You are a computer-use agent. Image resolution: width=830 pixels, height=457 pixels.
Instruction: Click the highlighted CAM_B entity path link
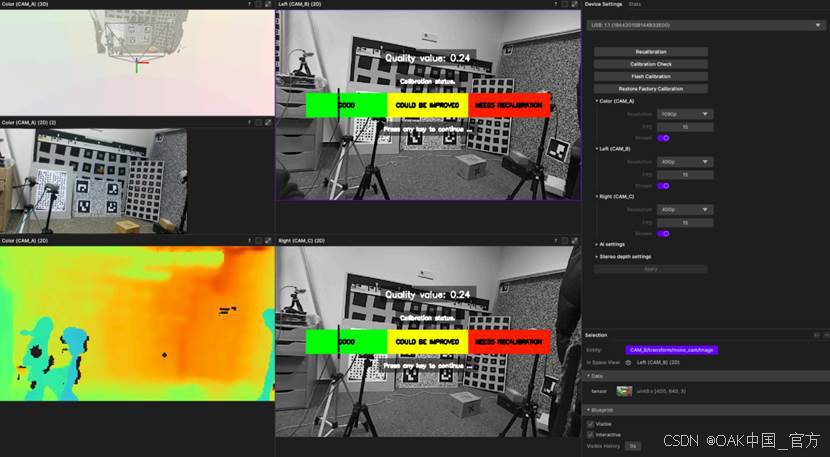pos(672,350)
